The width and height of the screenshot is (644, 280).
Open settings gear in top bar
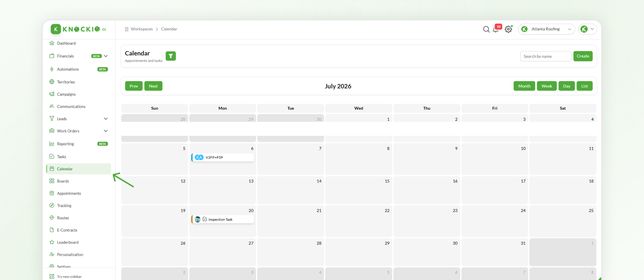(x=509, y=29)
